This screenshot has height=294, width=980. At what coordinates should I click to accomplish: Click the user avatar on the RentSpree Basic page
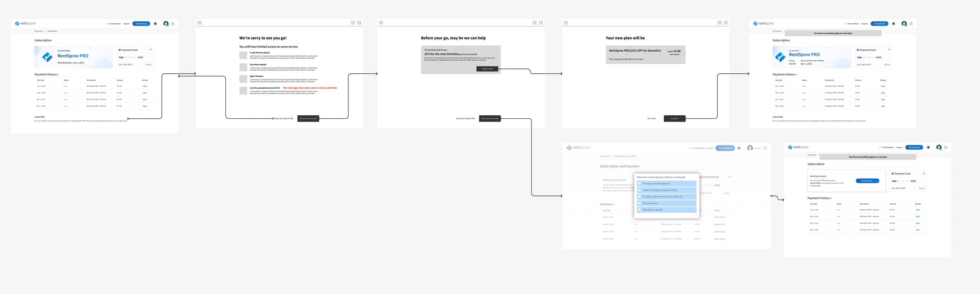click(x=939, y=147)
